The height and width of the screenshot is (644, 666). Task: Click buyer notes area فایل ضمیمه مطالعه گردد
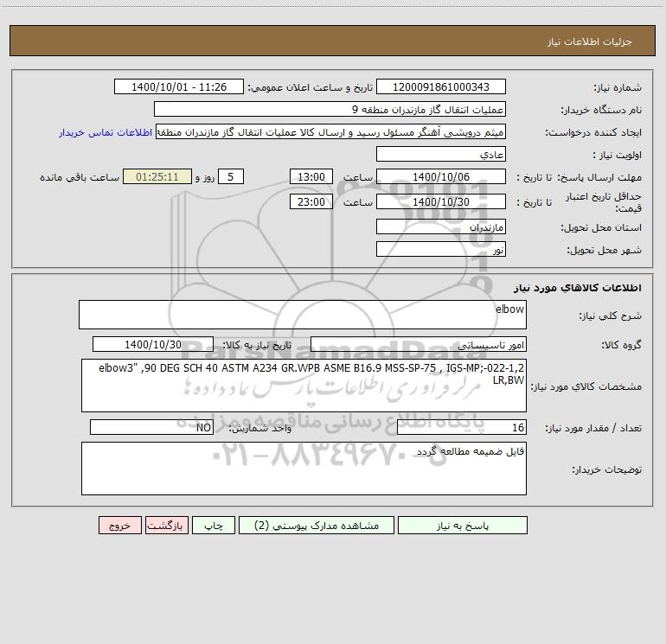304,469
